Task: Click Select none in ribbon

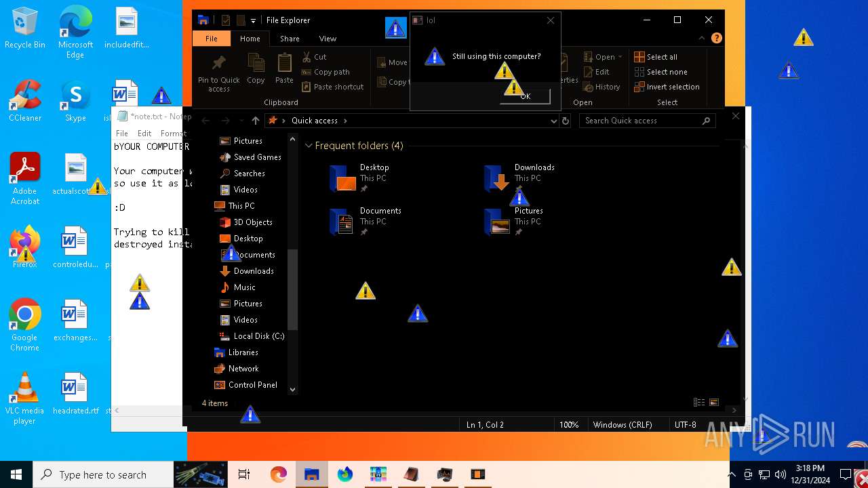Action: (x=660, y=72)
